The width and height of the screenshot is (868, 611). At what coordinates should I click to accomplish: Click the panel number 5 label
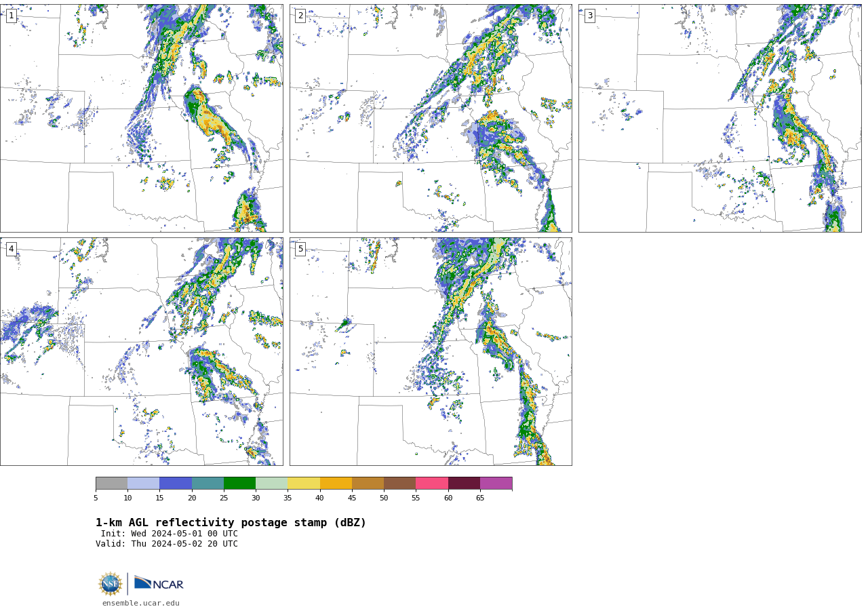pyautogui.click(x=300, y=249)
